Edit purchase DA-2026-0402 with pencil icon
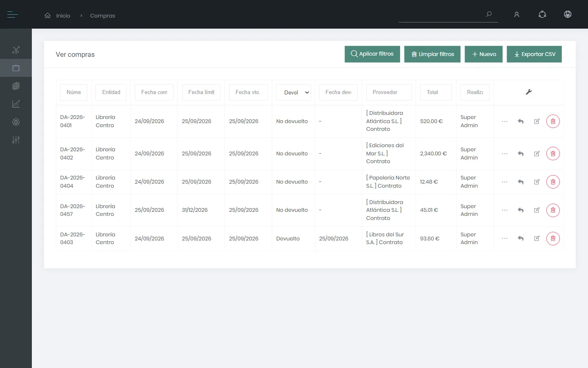588x368 pixels. coord(537,154)
